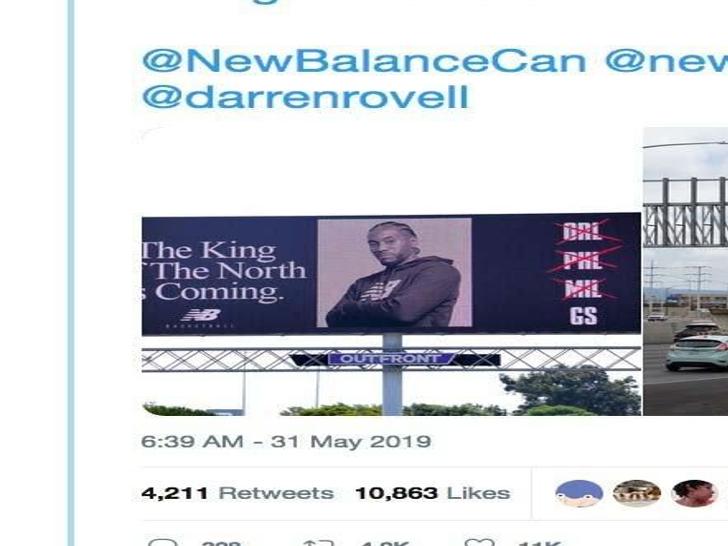Click the OUTFRONT sign beneath billboard

[390, 359]
